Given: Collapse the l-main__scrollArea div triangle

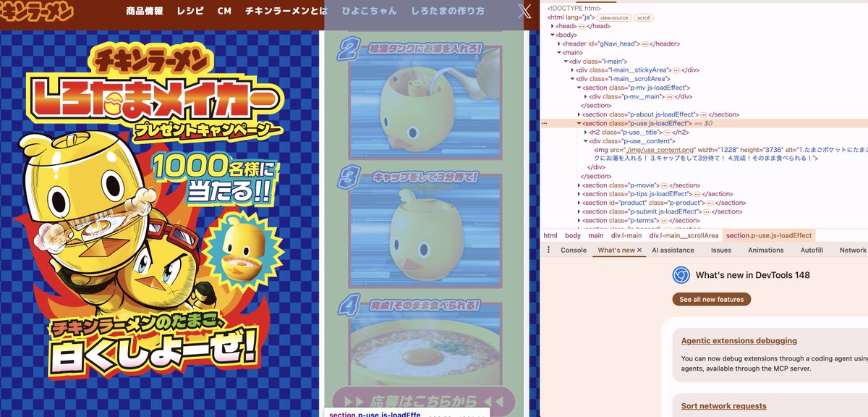Looking at the screenshot, I should (572, 79).
